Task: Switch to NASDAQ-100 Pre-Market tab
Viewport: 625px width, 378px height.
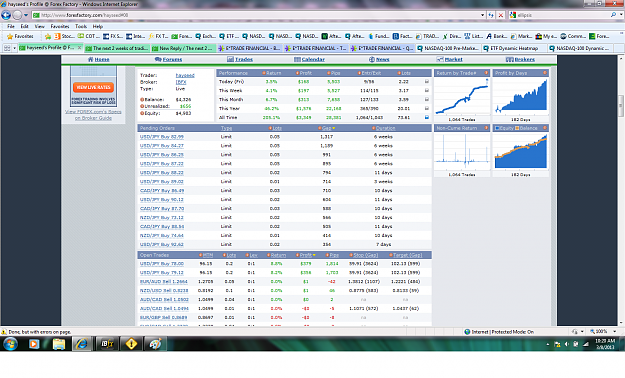Action: click(447, 48)
